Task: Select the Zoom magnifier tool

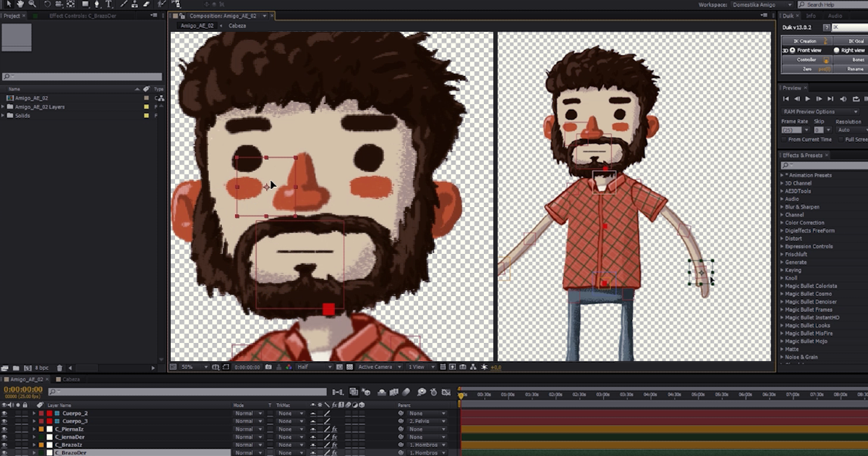Action: pos(33,4)
